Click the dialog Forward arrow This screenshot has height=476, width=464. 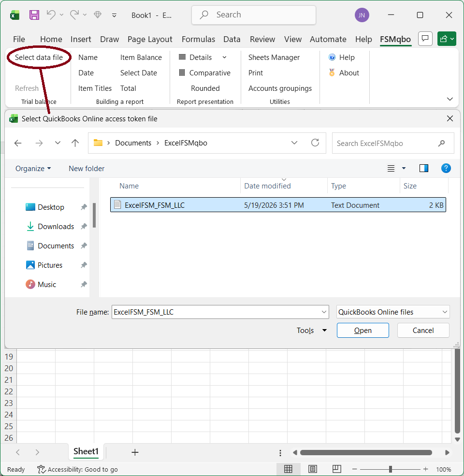39,143
